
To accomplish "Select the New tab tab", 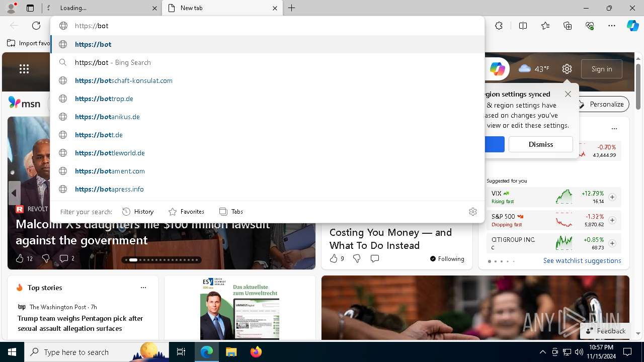I will point(222,8).
